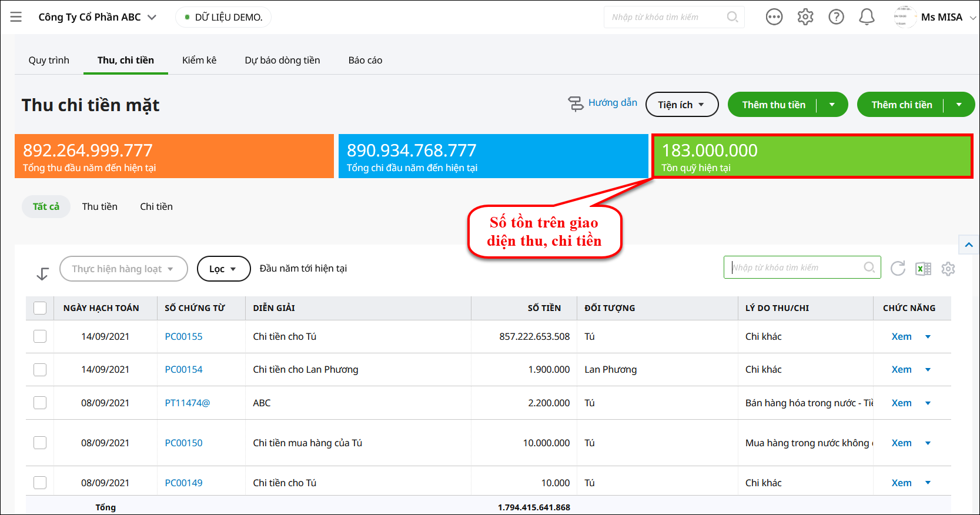Check the row for voucher PC00155
The width and height of the screenshot is (980, 515).
point(40,336)
